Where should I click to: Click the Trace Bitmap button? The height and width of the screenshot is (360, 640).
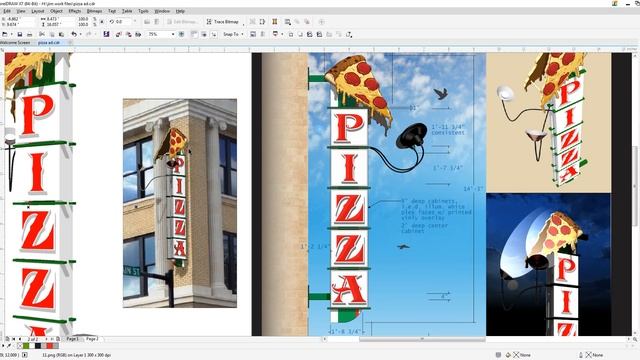(223, 22)
